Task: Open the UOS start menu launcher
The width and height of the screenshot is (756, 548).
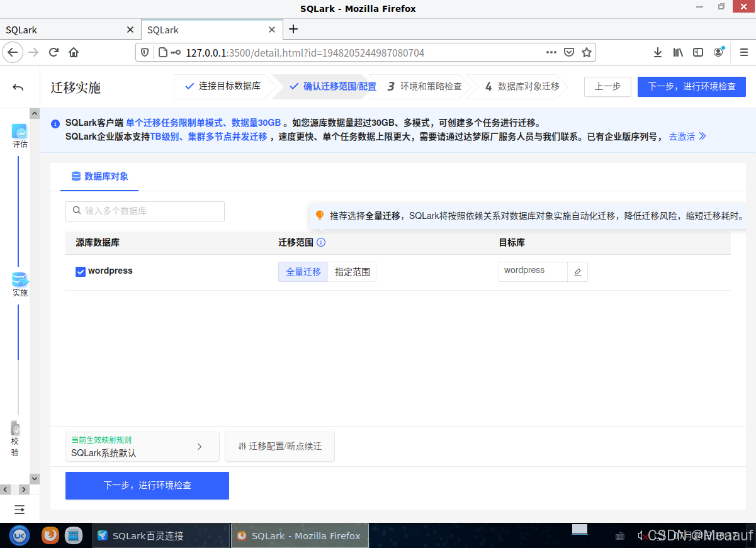Action: pos(20,535)
